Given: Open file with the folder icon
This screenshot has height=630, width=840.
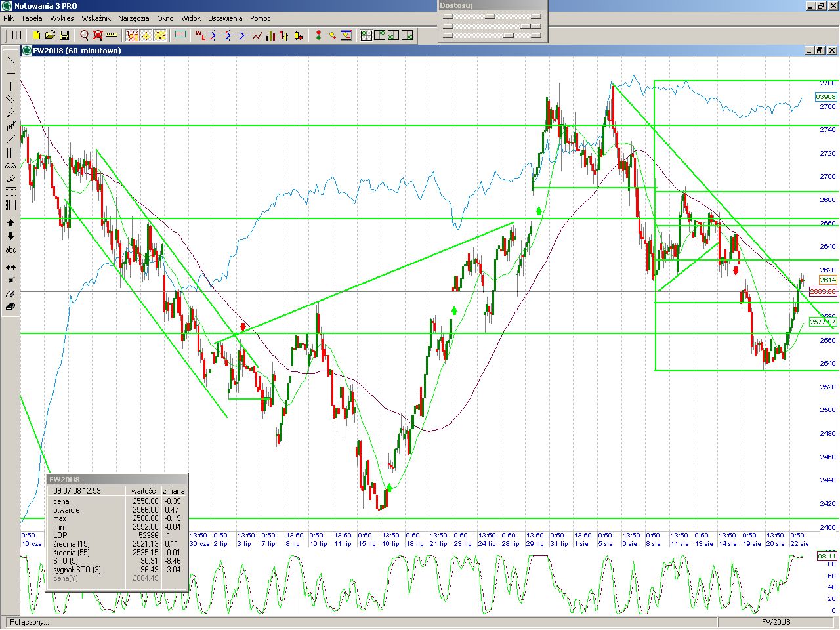Looking at the screenshot, I should point(50,35).
